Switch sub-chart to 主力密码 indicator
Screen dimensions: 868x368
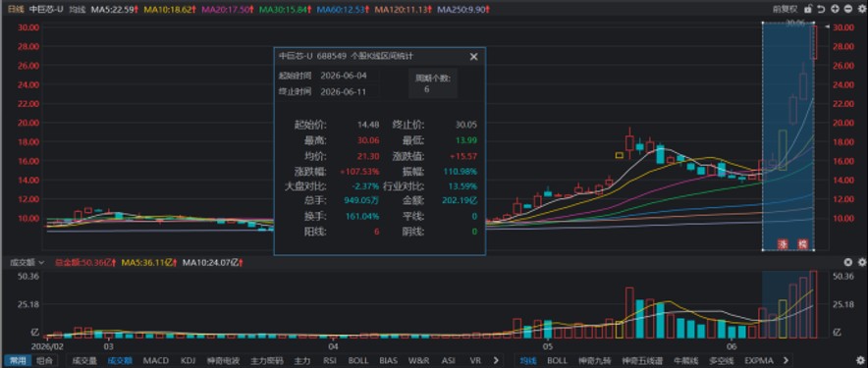pos(266,361)
